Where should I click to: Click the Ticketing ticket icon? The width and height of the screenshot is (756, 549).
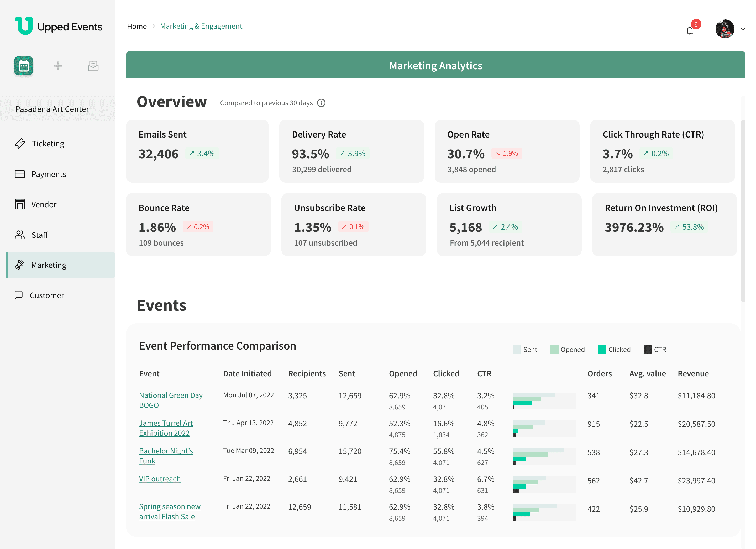pos(20,144)
